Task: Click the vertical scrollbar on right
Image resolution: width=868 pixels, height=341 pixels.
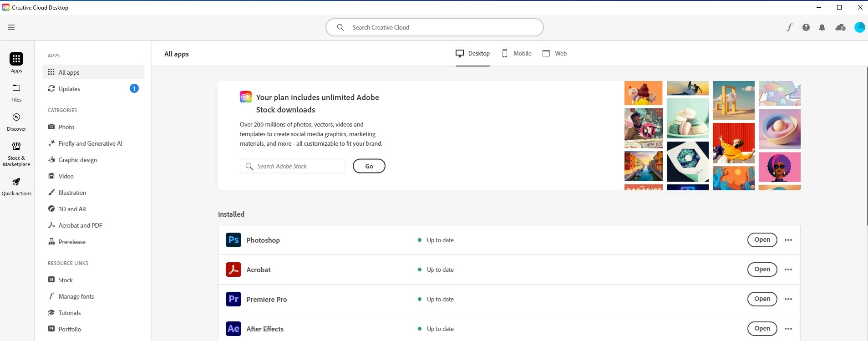Action: pos(867,146)
